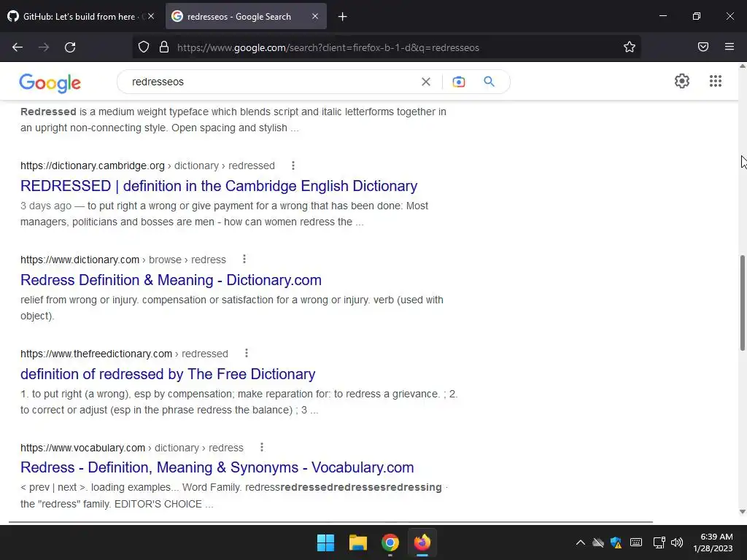Open more options for vocabulary.com result
Screen dimensions: 747x560
262,447
